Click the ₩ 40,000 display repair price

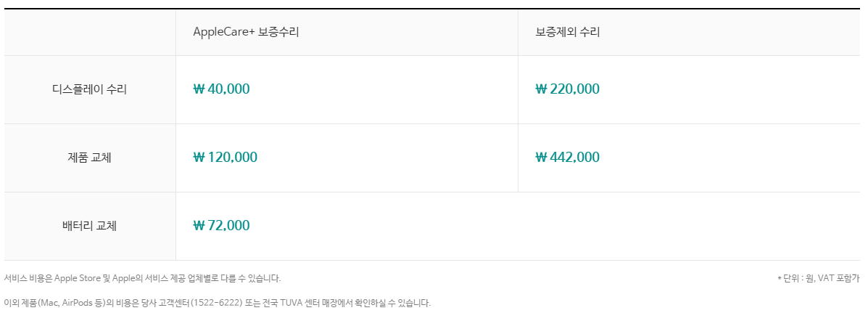coord(221,89)
